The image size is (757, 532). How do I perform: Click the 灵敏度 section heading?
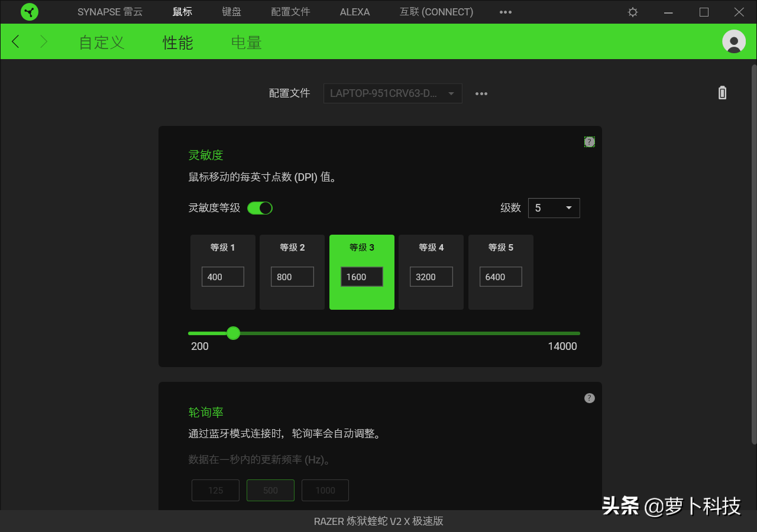[x=206, y=155]
